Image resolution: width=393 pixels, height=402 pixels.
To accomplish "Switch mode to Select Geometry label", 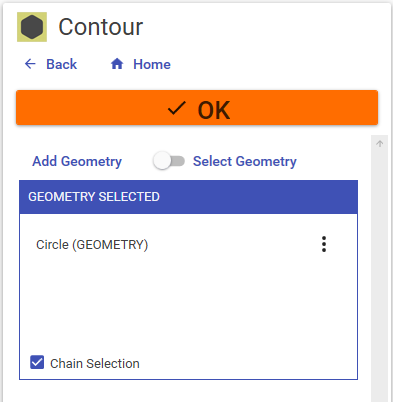I will coord(245,161).
